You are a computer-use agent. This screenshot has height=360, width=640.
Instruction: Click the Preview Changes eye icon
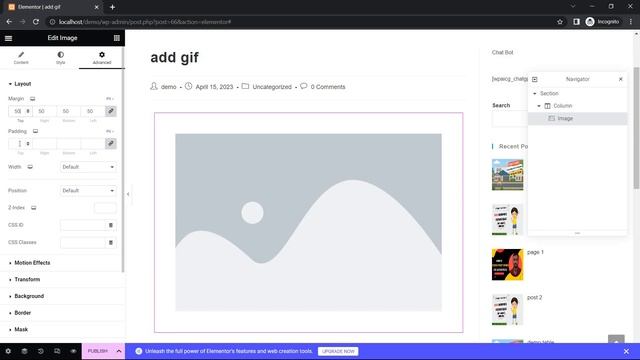tap(73, 351)
